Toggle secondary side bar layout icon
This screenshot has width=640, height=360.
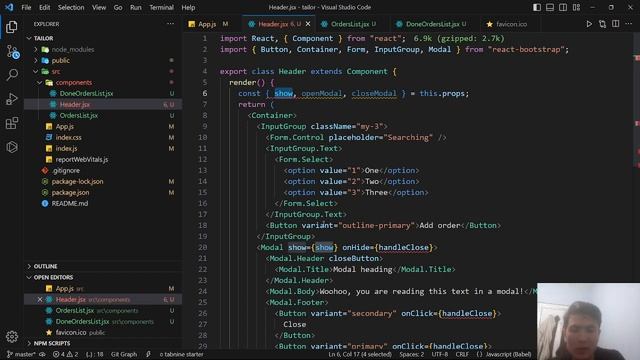(563, 7)
